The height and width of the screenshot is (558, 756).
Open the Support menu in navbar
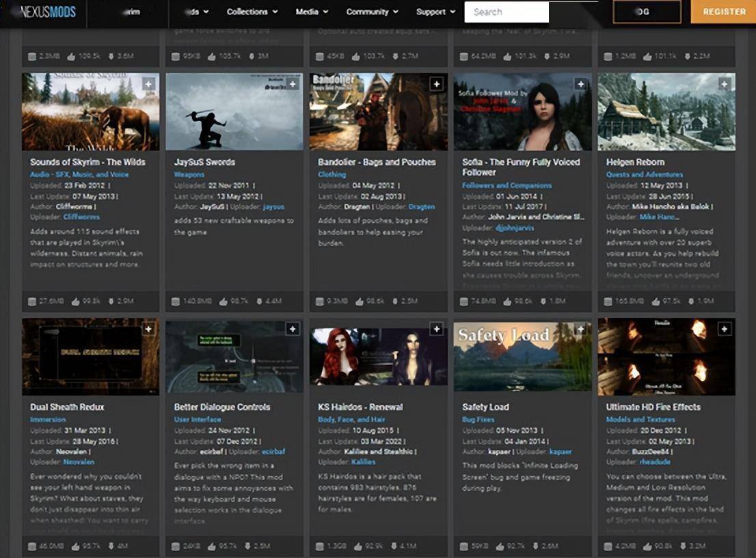[x=435, y=12]
